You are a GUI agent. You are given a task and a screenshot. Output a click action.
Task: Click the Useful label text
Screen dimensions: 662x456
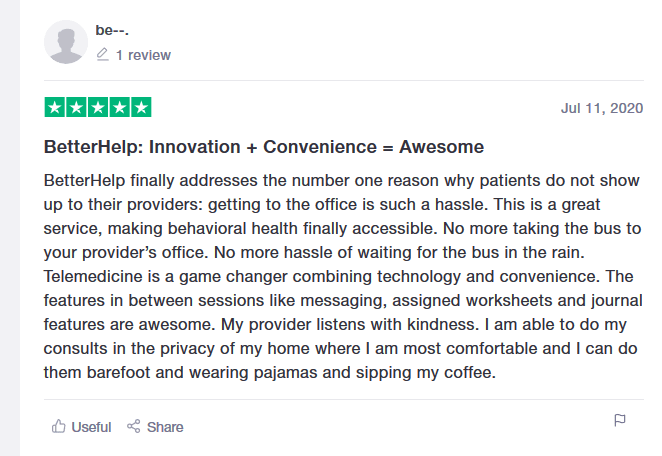click(91, 427)
